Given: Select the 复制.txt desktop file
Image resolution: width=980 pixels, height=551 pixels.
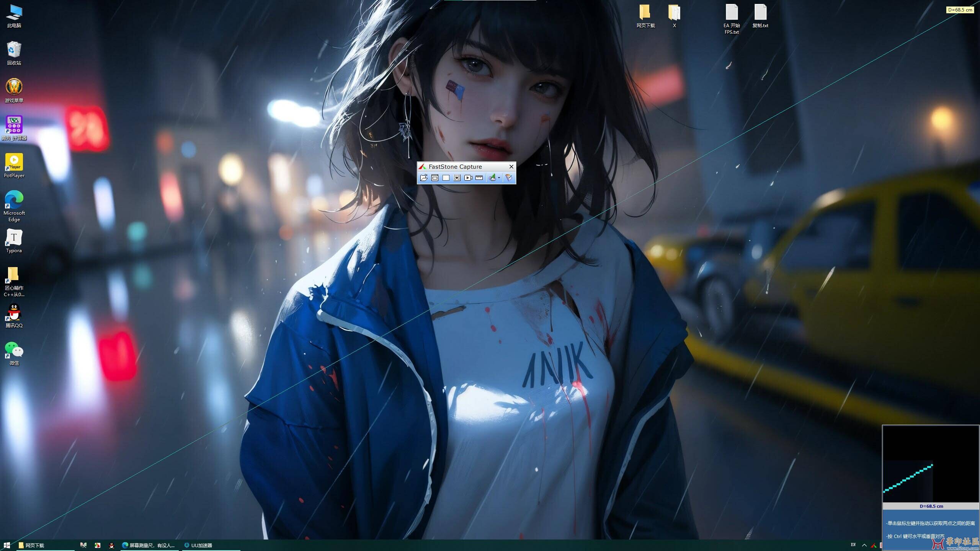Looking at the screenshot, I should point(760,13).
